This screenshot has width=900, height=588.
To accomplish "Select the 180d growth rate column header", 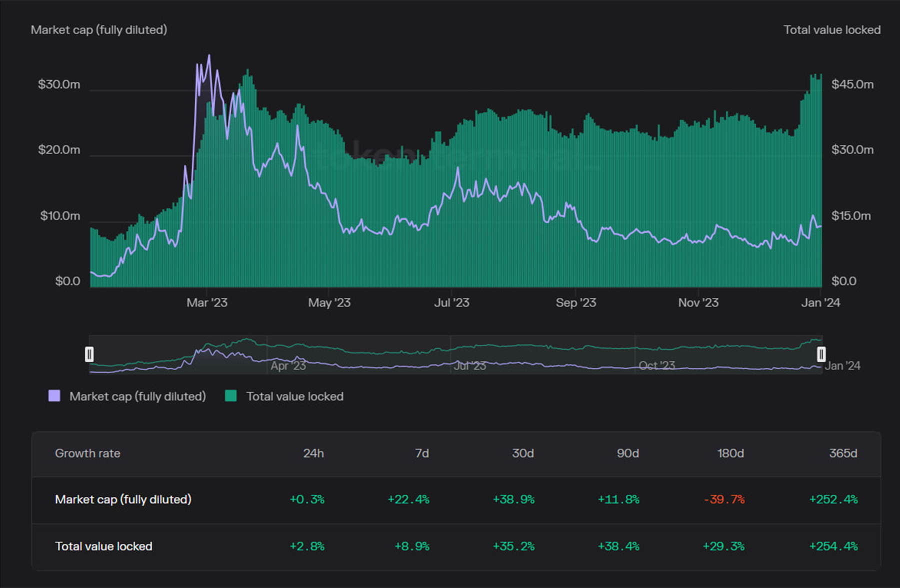I will click(730, 453).
